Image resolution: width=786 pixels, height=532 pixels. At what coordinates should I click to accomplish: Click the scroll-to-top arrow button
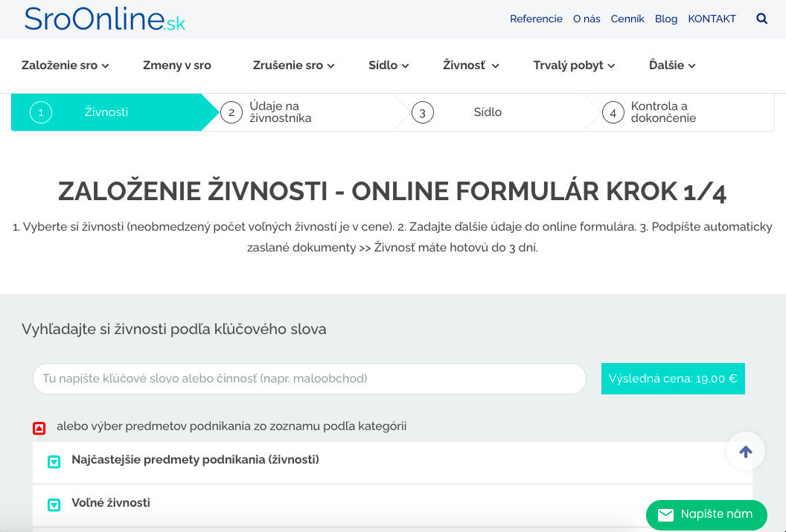[x=745, y=452]
